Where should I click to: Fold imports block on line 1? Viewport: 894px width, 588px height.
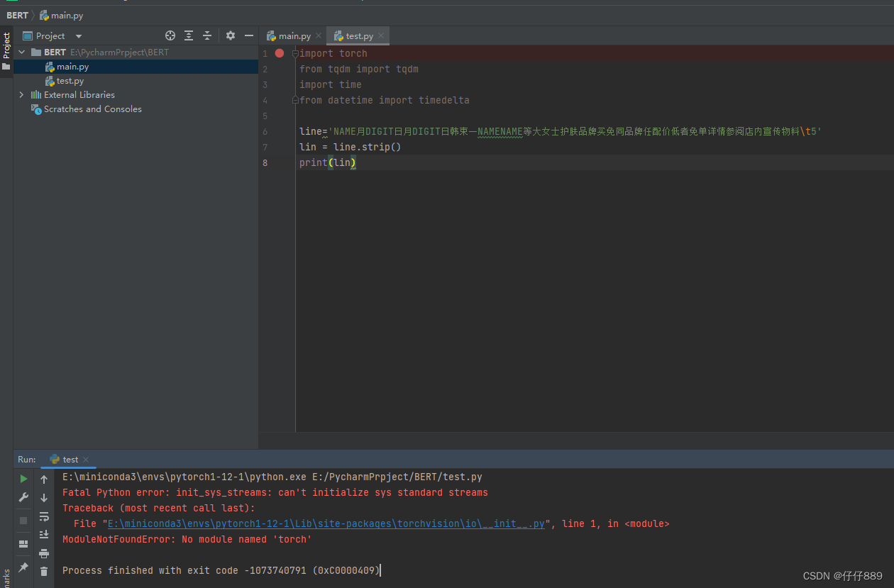(295, 53)
